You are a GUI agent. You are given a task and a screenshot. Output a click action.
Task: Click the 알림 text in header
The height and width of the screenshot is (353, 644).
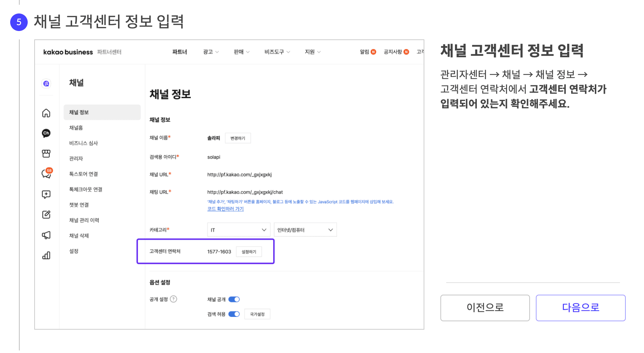coord(364,52)
